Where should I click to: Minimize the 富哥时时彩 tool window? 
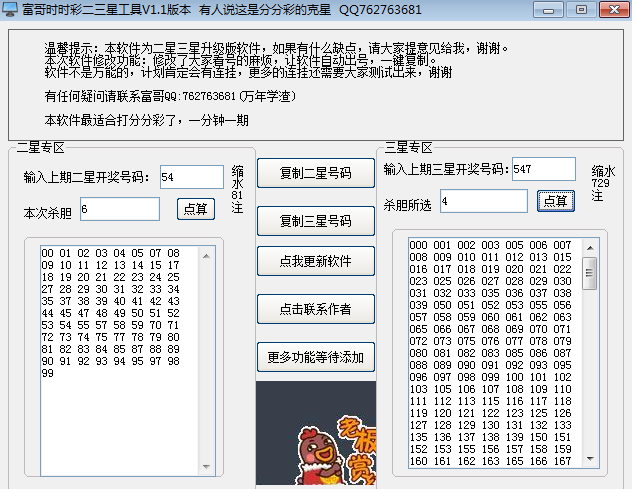pyautogui.click(x=563, y=9)
